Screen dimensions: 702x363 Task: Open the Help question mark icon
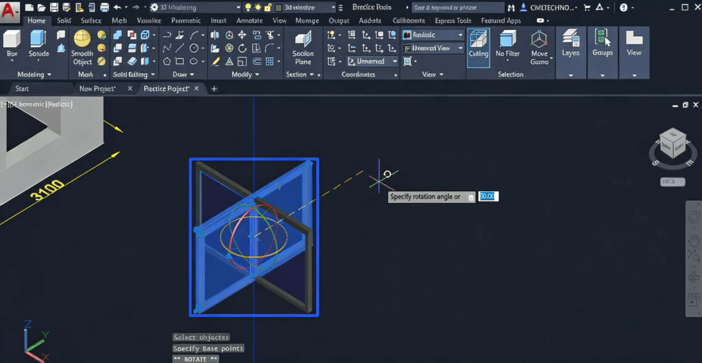tap(623, 8)
